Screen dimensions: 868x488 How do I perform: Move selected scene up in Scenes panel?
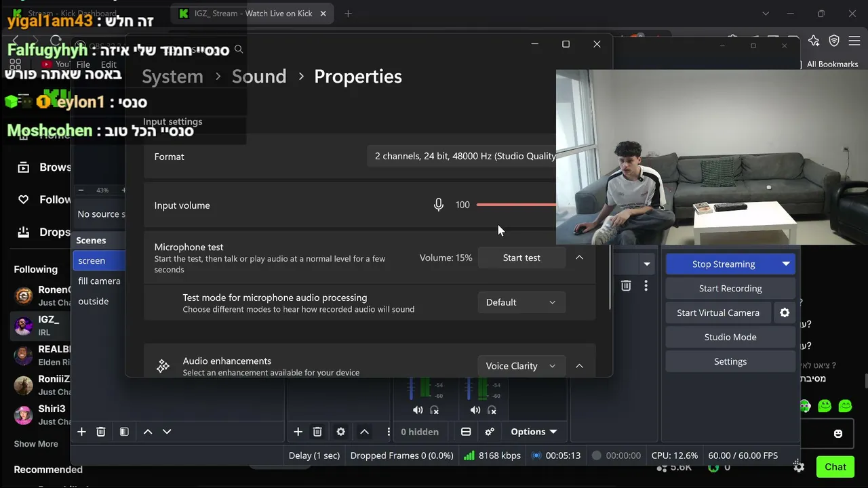coord(148,432)
